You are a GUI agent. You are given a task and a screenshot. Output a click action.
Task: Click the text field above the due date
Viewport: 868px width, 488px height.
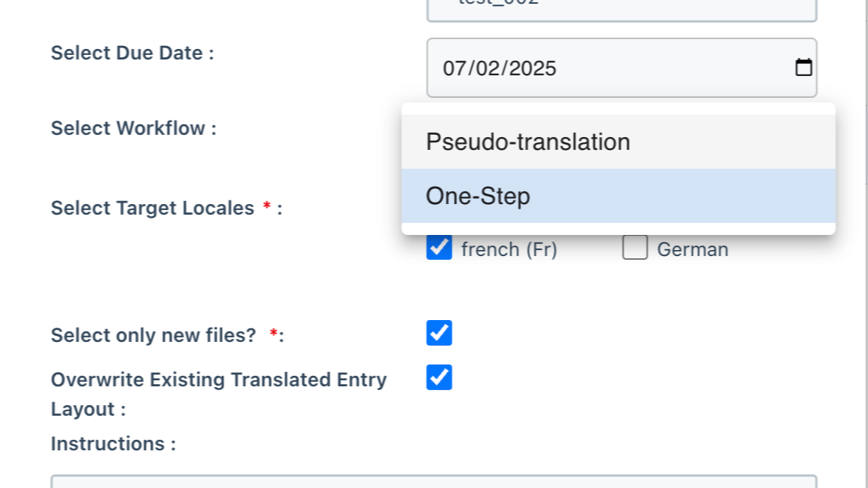click(622, 9)
